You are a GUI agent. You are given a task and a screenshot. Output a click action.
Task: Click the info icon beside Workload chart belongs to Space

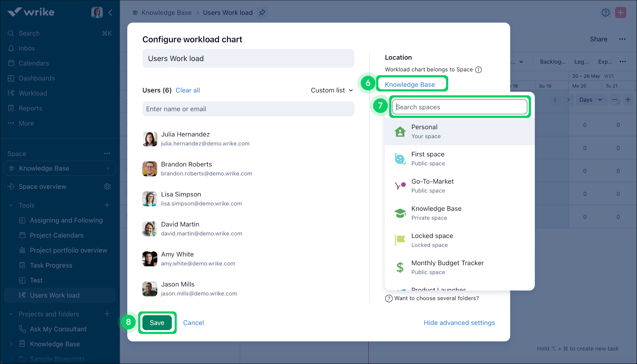pyautogui.click(x=478, y=70)
